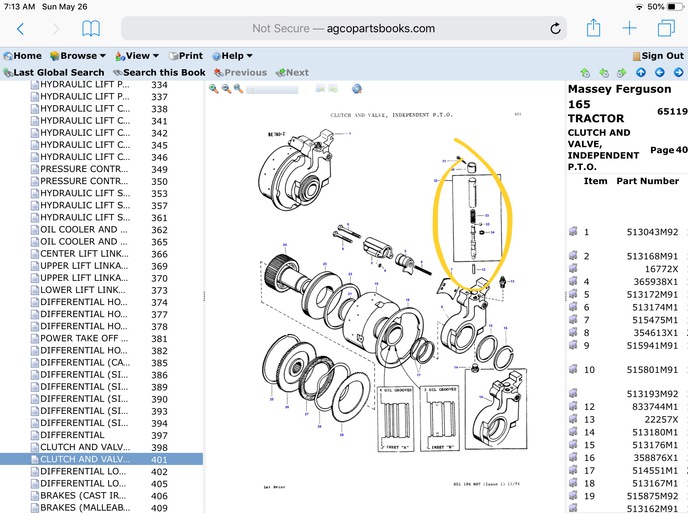Click blue left arrow previous page icon
Viewport: 688px width, 516px height.
tap(659, 72)
